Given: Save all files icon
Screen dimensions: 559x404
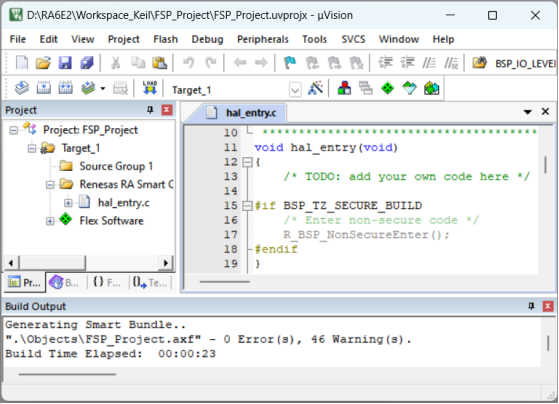Looking at the screenshot, I should pos(87,63).
